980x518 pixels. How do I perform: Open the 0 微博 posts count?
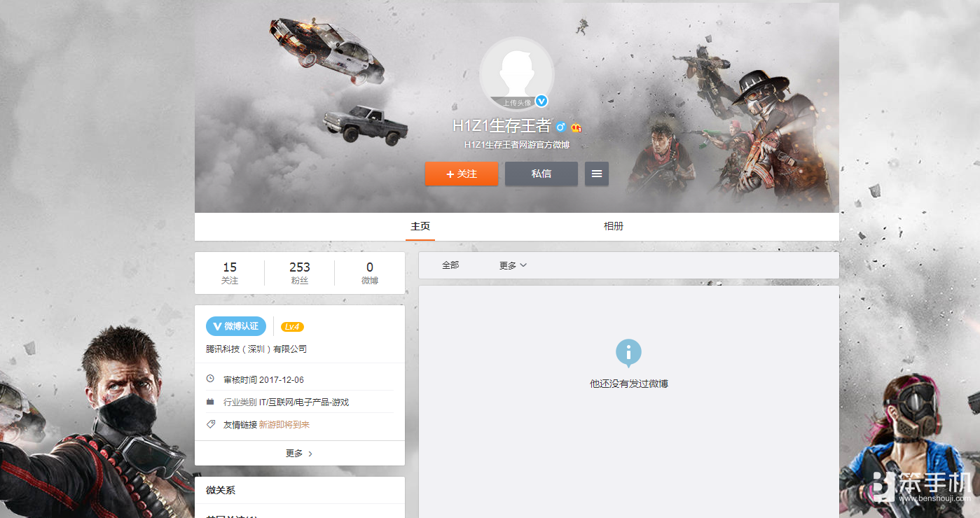point(370,273)
